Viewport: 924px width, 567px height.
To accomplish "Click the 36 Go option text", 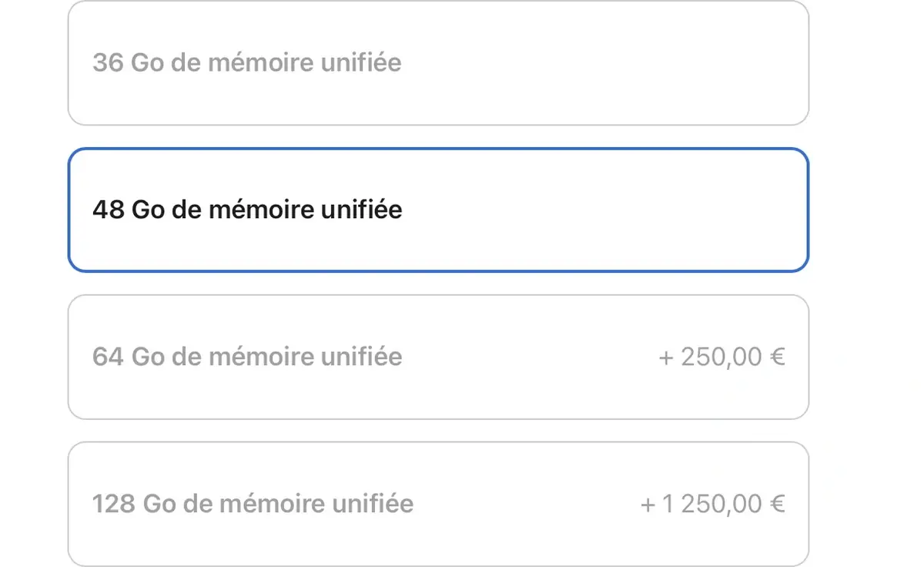I will [246, 63].
